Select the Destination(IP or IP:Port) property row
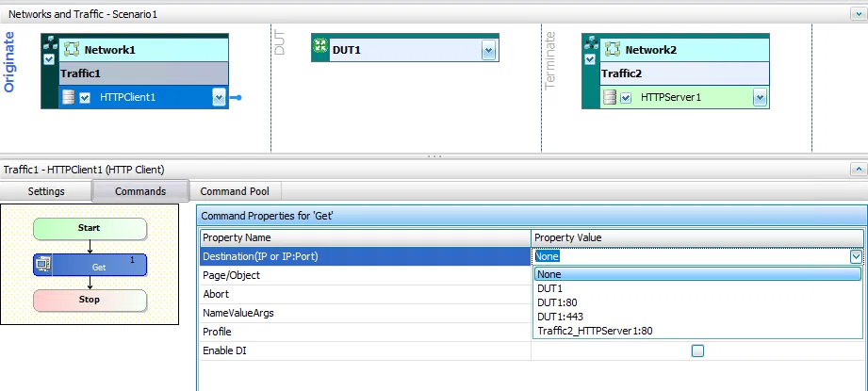Screen dimensions: 868x391 (366, 256)
